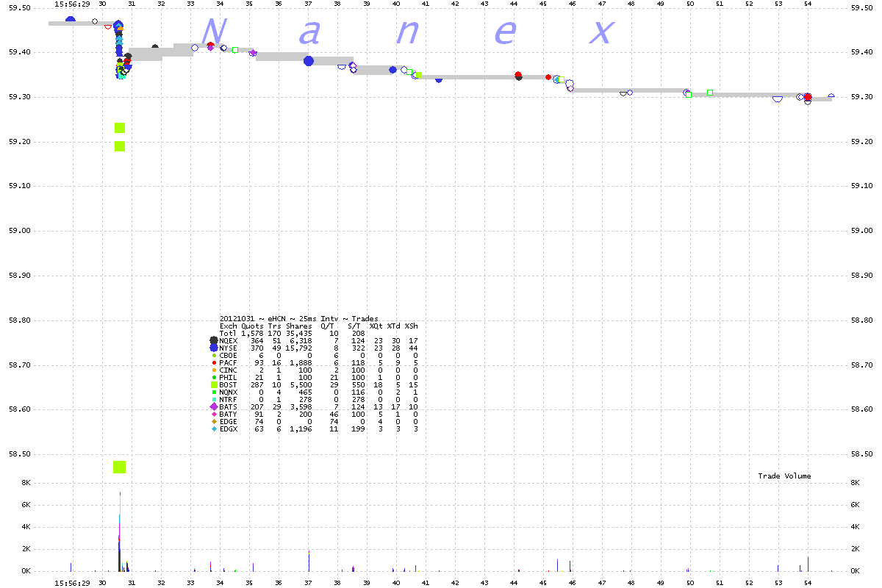882x588 pixels.
Task: Click the chart title '20121031 ~ eHCN ~ 25ms Intv ~ Trades'
Action: point(299,318)
